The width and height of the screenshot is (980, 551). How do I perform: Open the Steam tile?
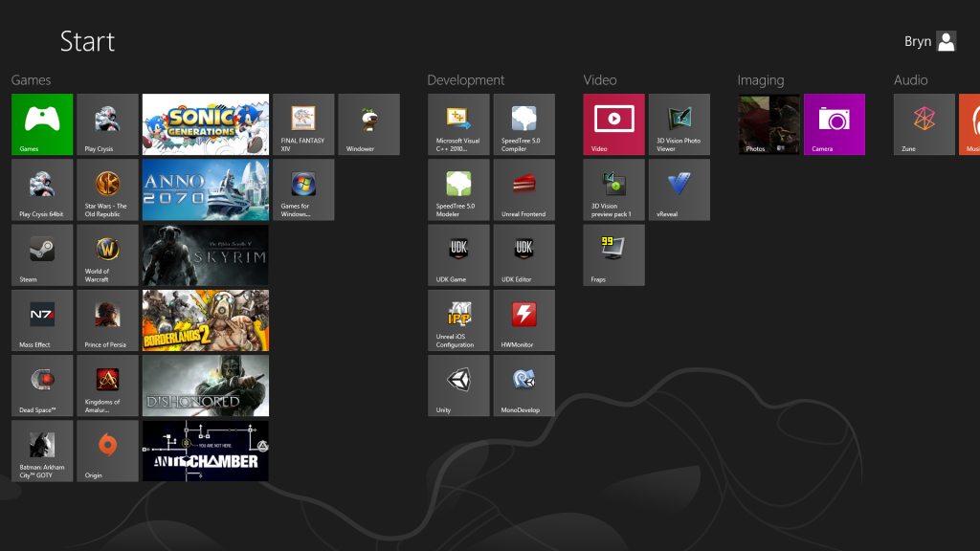click(42, 254)
